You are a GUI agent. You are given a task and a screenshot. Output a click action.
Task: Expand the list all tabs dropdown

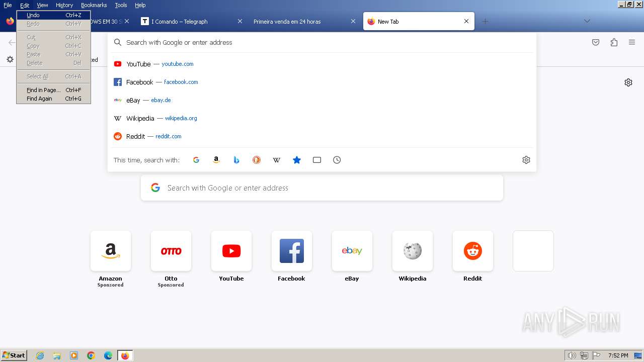click(x=587, y=21)
